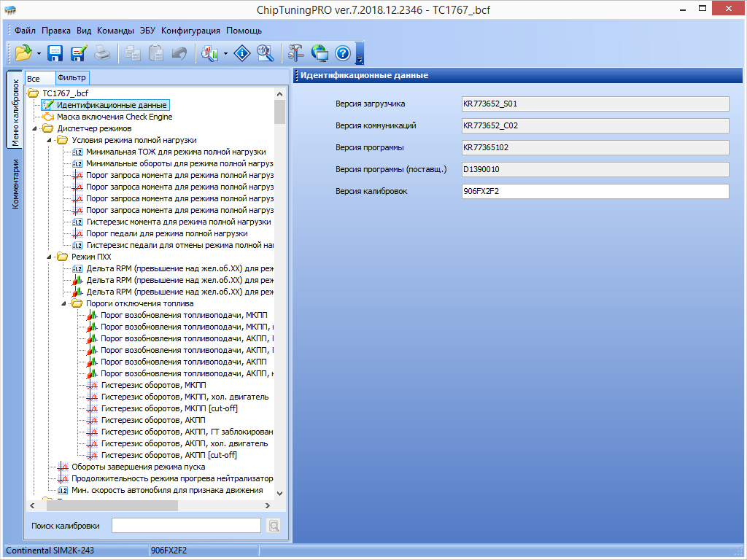Click the Open file folder icon
The height and width of the screenshot is (560, 747).
pyautogui.click(x=23, y=53)
